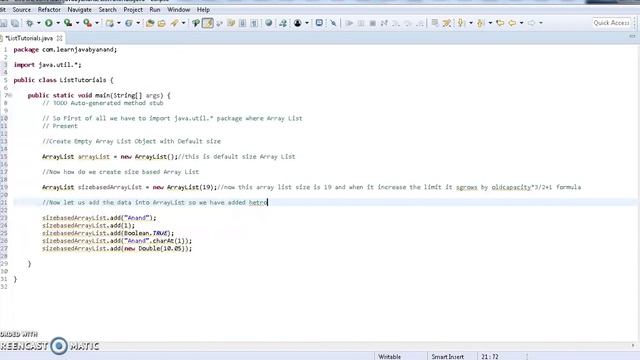
Task: Click the Step Into icon
Action: (x=396, y=23)
